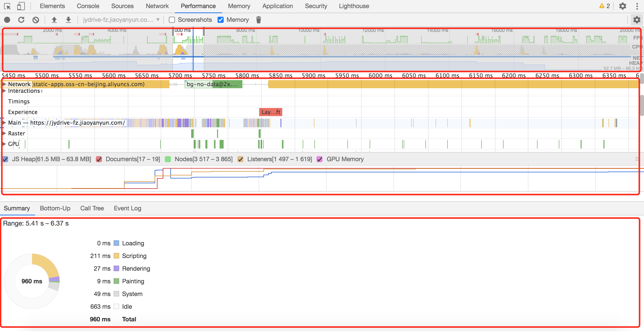Open the recorded profiles dropdown
This screenshot has height=331, width=644.
point(158,20)
